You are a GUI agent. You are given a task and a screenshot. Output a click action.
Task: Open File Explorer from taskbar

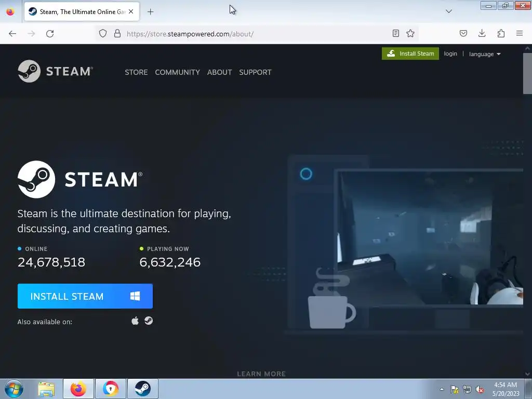46,389
